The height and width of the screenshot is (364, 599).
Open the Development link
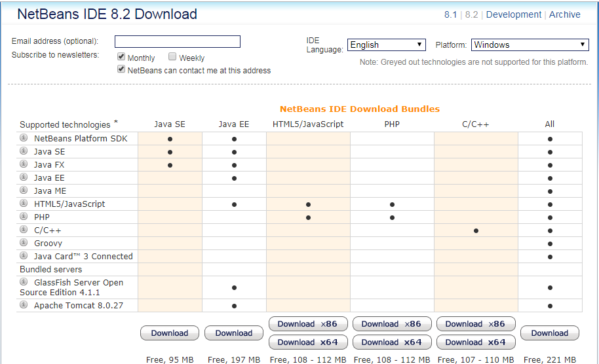(x=513, y=14)
